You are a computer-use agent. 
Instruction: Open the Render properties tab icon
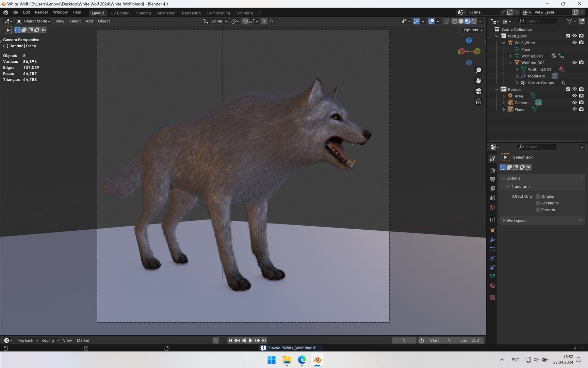492,170
